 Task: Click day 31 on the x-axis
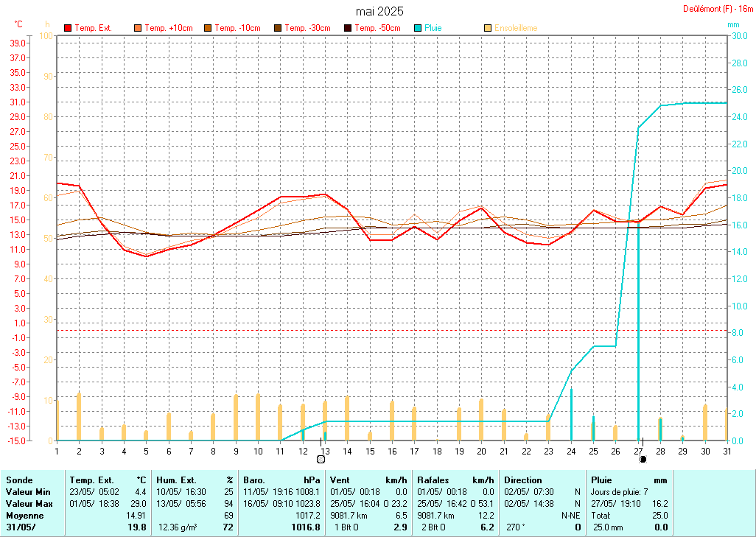[x=727, y=450]
